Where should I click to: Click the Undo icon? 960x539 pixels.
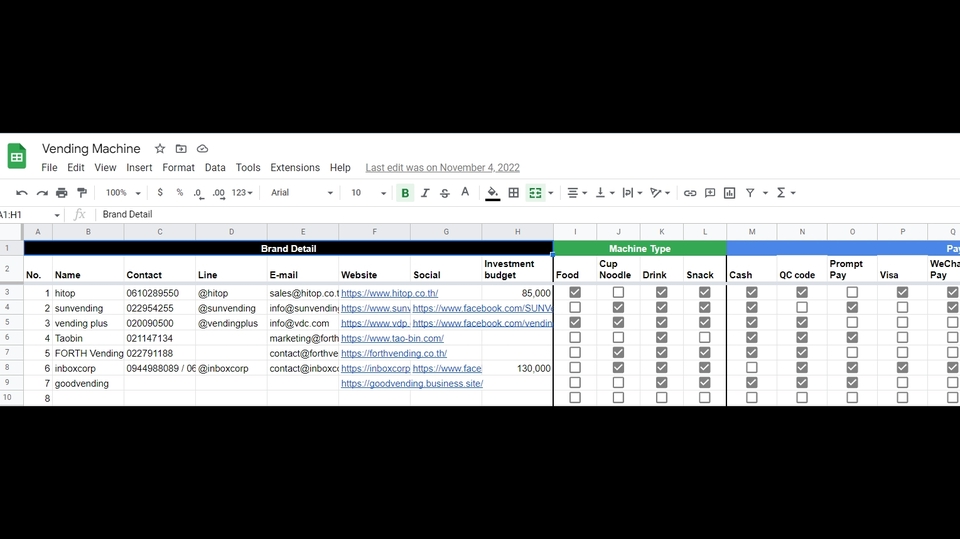click(21, 193)
